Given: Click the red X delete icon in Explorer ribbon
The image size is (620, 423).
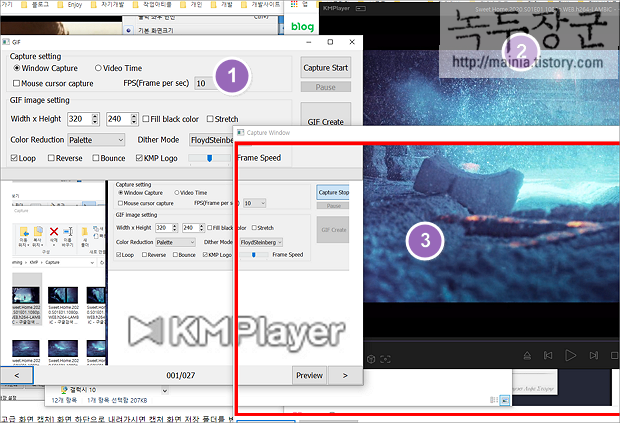Looking at the screenshot, I should 54,231.
